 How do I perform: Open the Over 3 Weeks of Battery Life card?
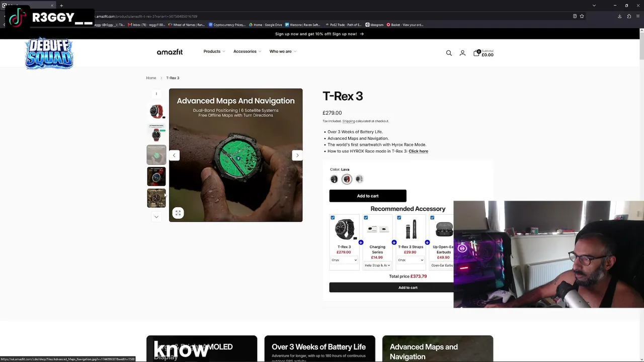(x=319, y=348)
